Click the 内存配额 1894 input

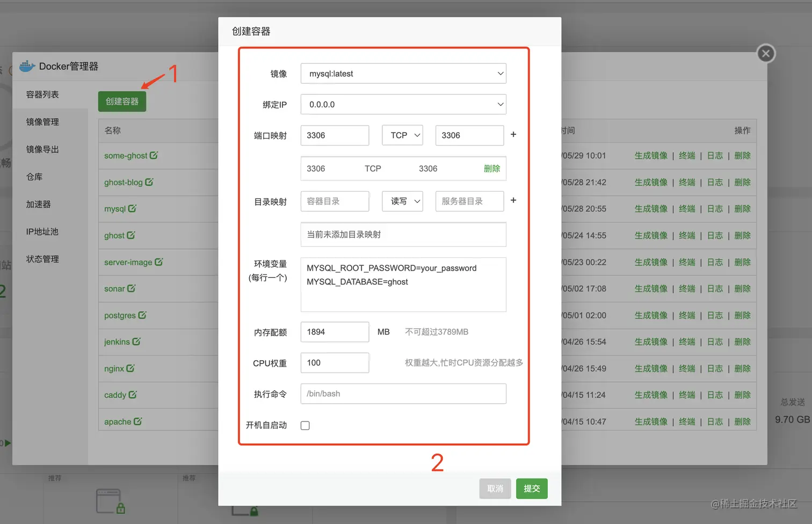(x=335, y=332)
